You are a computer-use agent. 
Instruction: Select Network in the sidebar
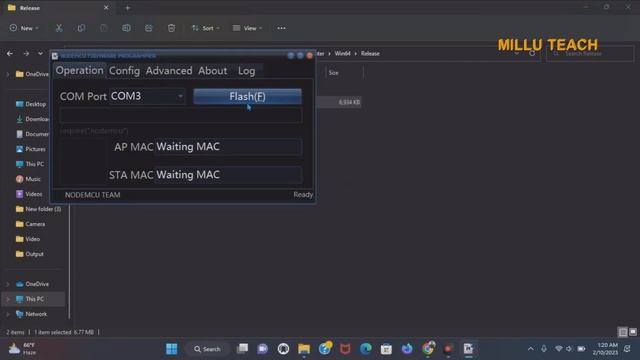[31, 314]
